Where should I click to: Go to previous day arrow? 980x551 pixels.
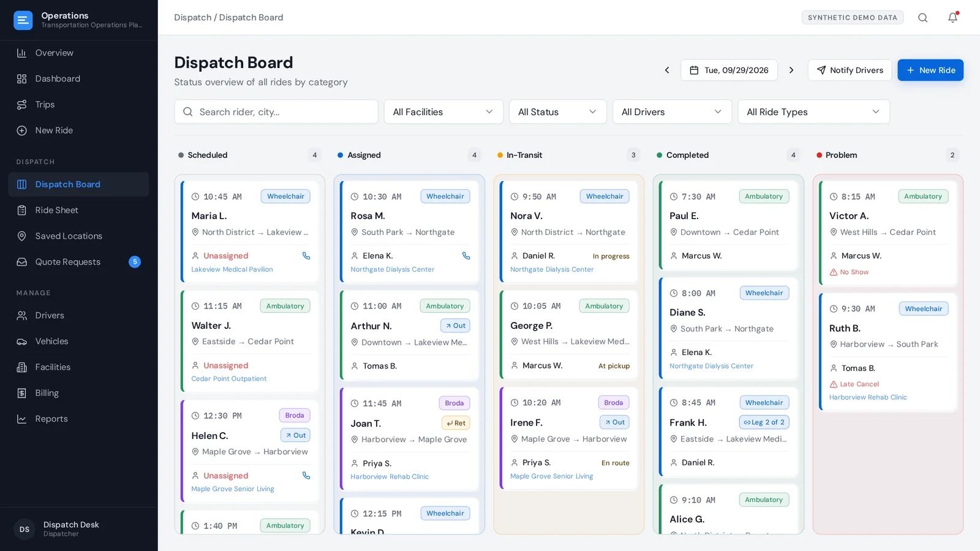click(667, 70)
